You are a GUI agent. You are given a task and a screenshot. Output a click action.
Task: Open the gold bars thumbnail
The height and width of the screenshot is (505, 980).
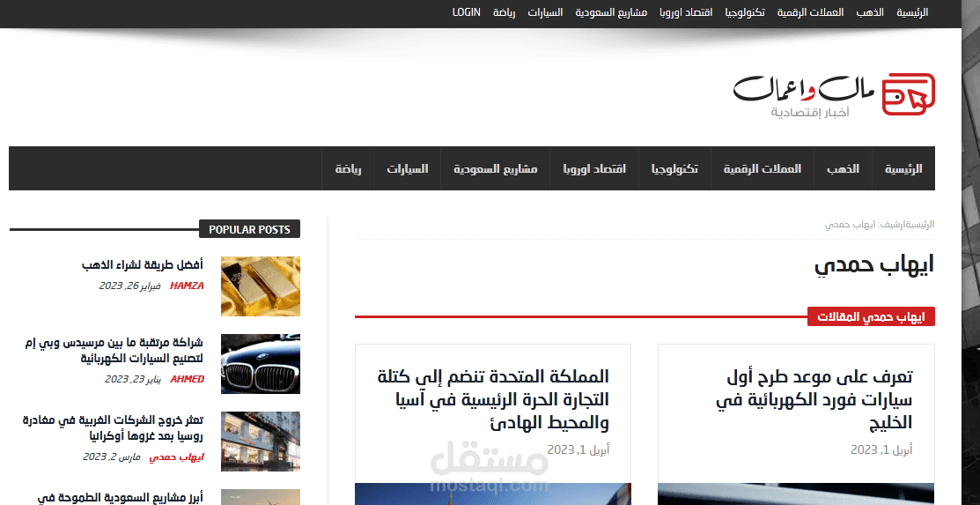pos(261,286)
